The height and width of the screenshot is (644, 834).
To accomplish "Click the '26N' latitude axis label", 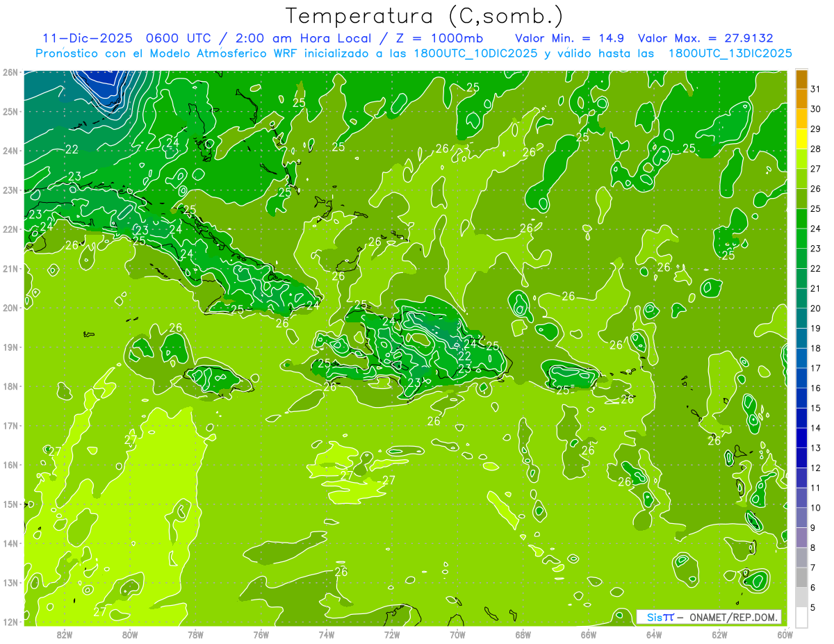I will (x=10, y=72).
